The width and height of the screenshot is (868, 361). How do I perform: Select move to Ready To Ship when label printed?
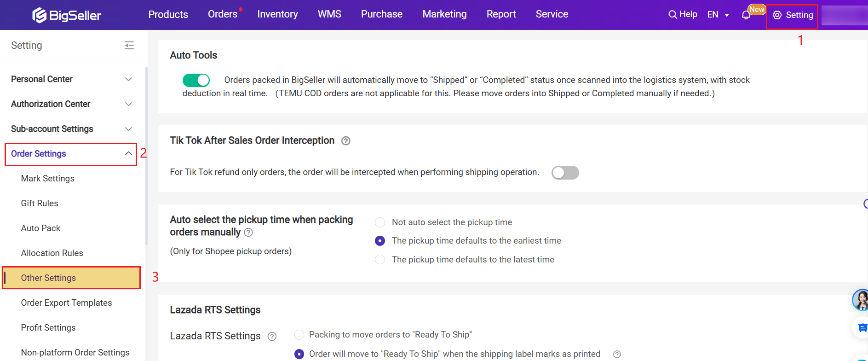tap(299, 354)
